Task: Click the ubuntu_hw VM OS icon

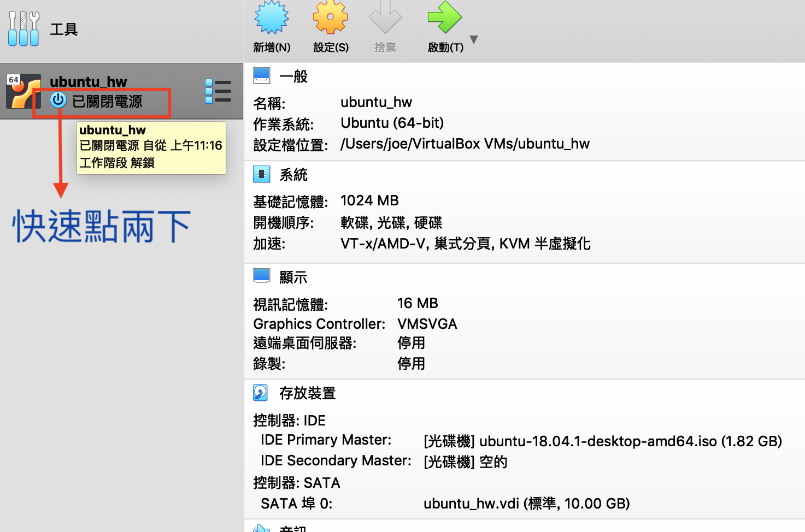Action: pos(23,91)
